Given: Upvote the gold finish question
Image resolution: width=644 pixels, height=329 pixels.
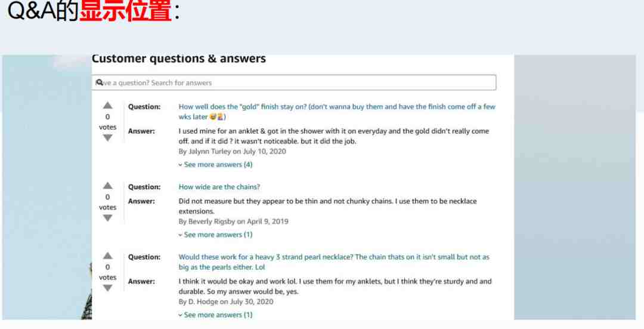Looking at the screenshot, I should pyautogui.click(x=107, y=105).
